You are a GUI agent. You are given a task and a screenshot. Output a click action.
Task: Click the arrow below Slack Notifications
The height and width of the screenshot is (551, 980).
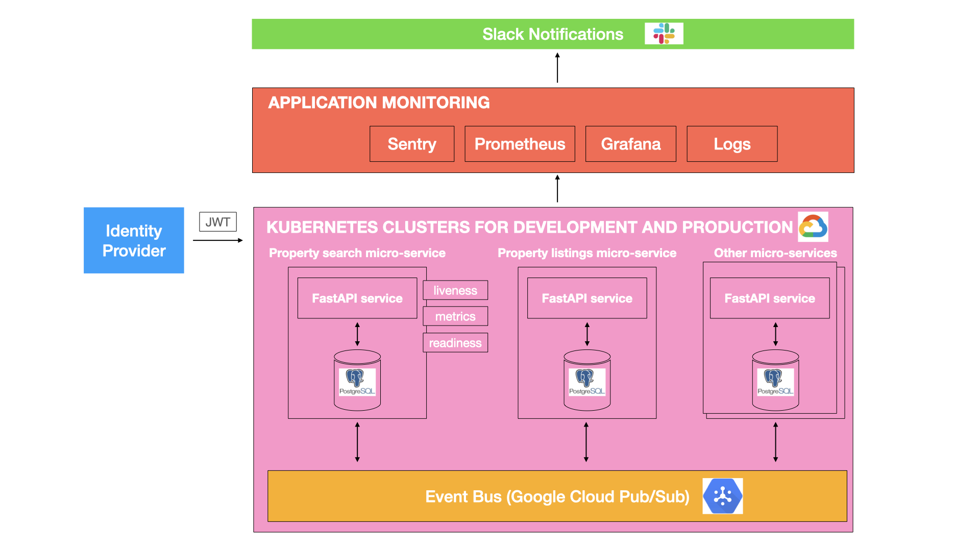[x=557, y=67]
